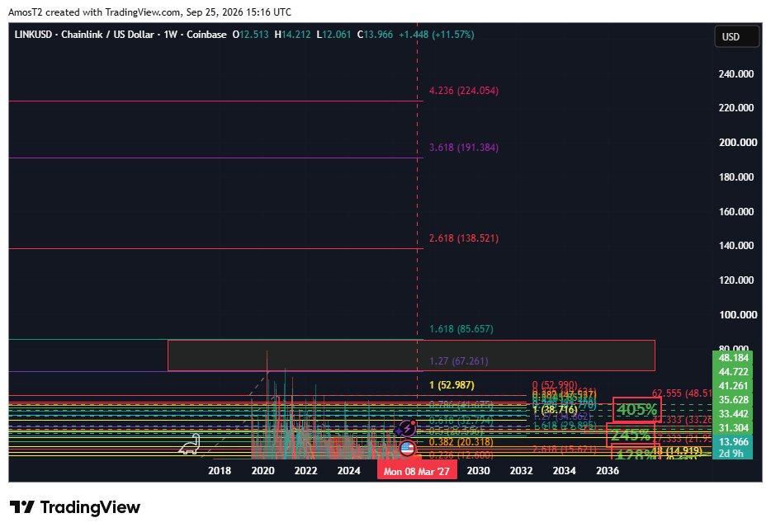The width and height of the screenshot is (771, 532).
Task: Select the 1.618 (85.657) Fibonacci label
Action: (461, 329)
